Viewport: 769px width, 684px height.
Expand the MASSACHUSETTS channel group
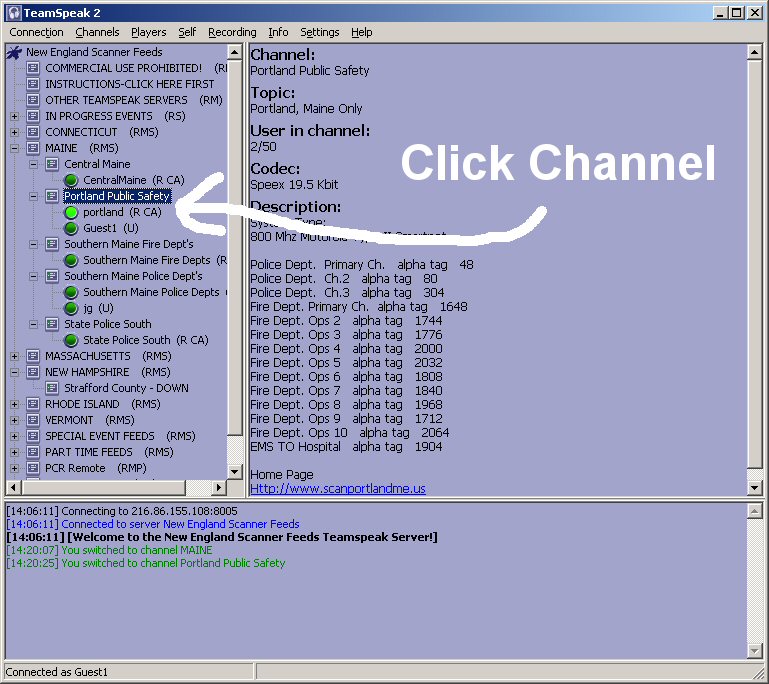tap(14, 356)
